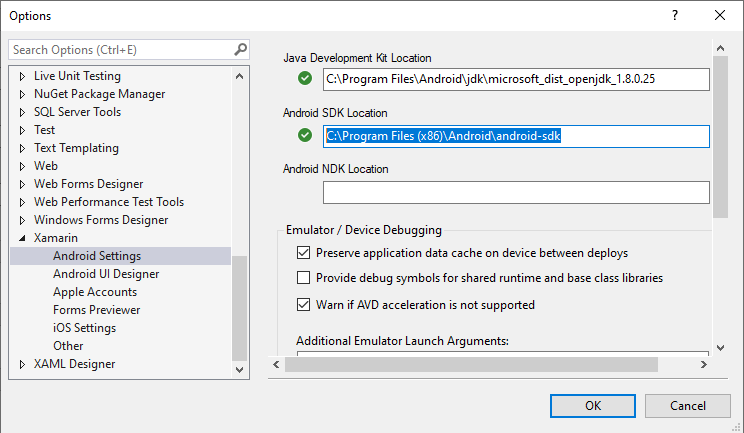Enable Provide debug symbols for shared runtime
744x433 pixels.
(x=303, y=277)
